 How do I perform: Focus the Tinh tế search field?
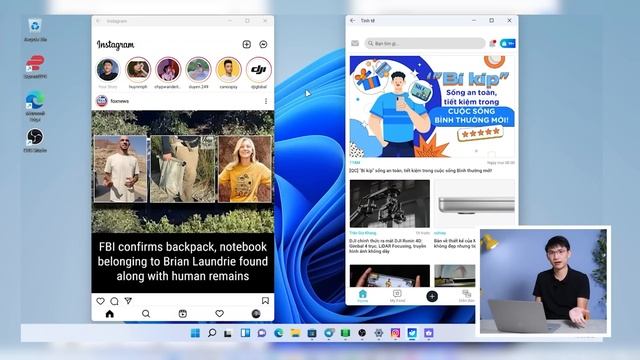pos(424,43)
